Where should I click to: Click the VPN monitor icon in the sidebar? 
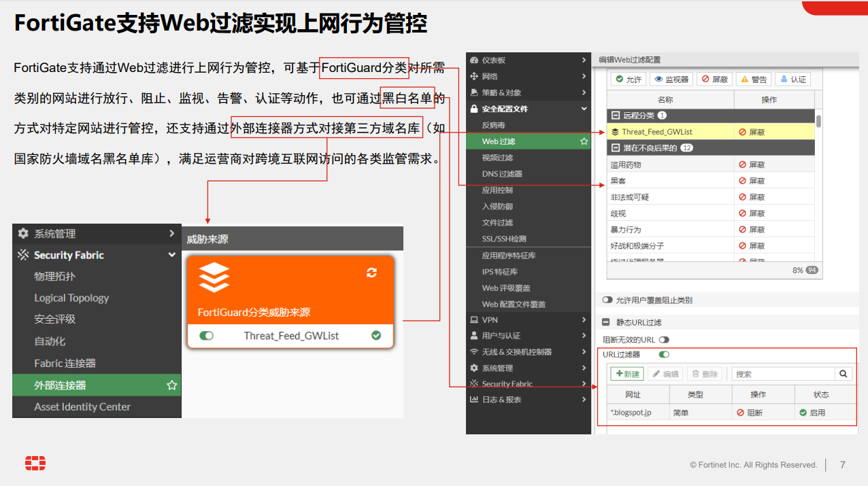point(474,319)
